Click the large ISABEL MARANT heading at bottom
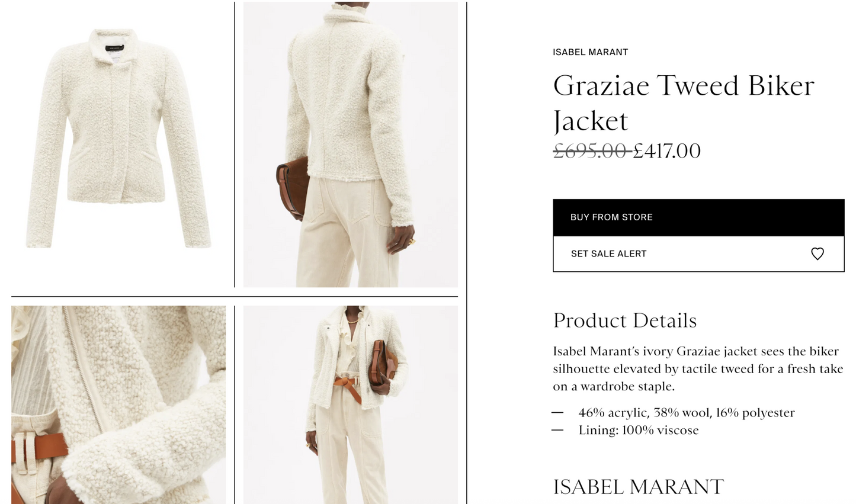The width and height of the screenshot is (856, 504). pos(638,487)
